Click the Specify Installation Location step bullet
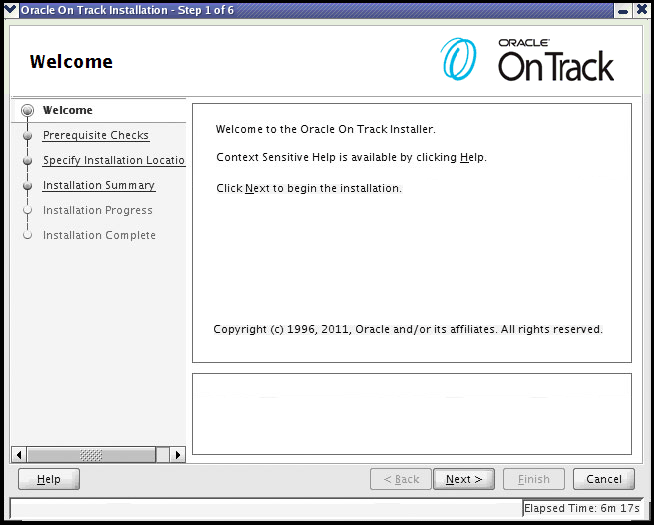The width and height of the screenshot is (654, 525). pyautogui.click(x=28, y=161)
